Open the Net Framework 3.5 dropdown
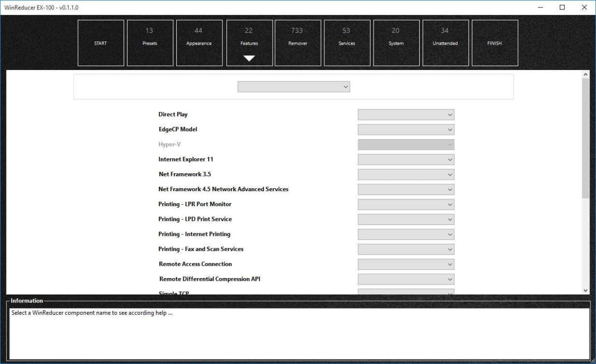This screenshot has width=596, height=364. click(x=405, y=174)
